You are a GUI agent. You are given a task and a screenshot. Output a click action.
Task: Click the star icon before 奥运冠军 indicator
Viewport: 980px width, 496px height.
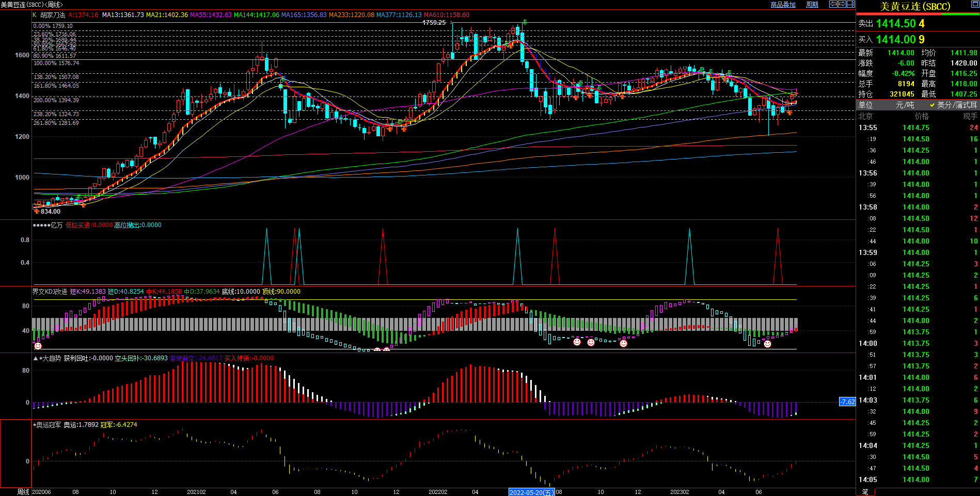click(35, 425)
